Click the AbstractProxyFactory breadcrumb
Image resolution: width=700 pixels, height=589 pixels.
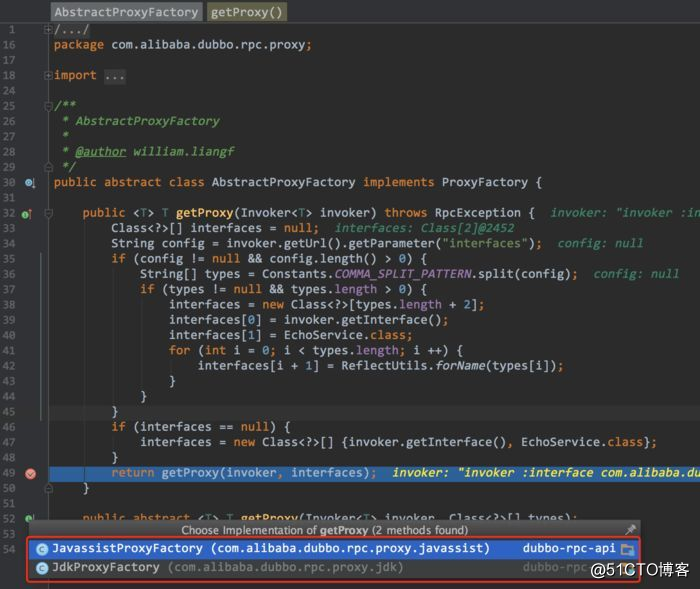126,12
